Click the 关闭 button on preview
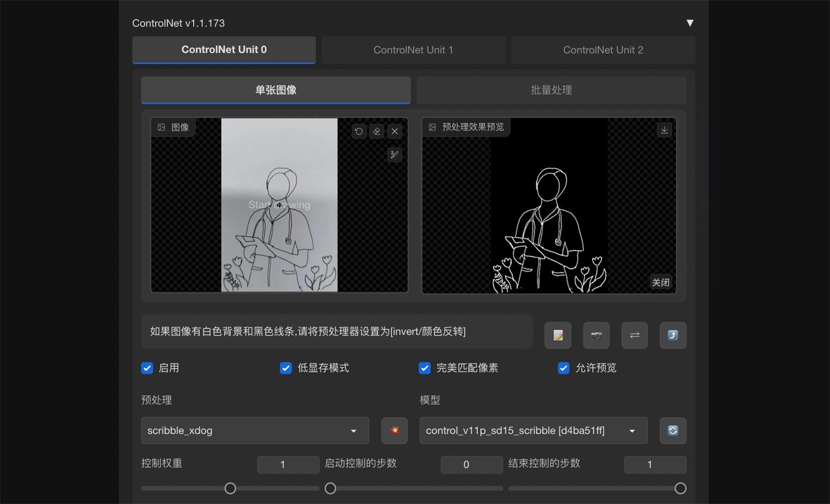Screen dimensions: 830x504 coord(661,282)
